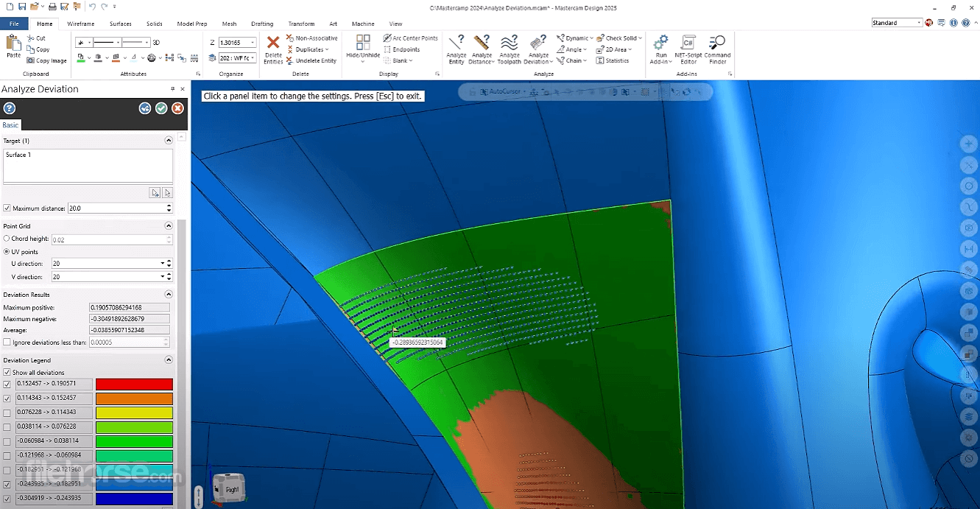
Task: Collapse the Point Grid section
Action: point(169,226)
